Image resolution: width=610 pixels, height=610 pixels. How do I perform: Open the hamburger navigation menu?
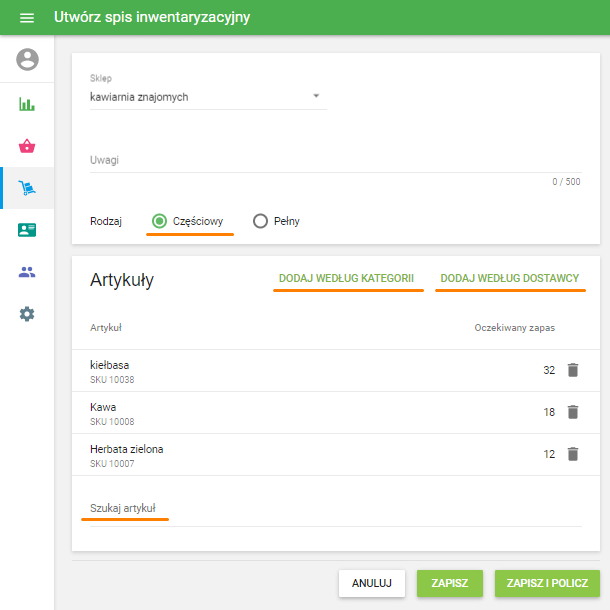[x=27, y=18]
